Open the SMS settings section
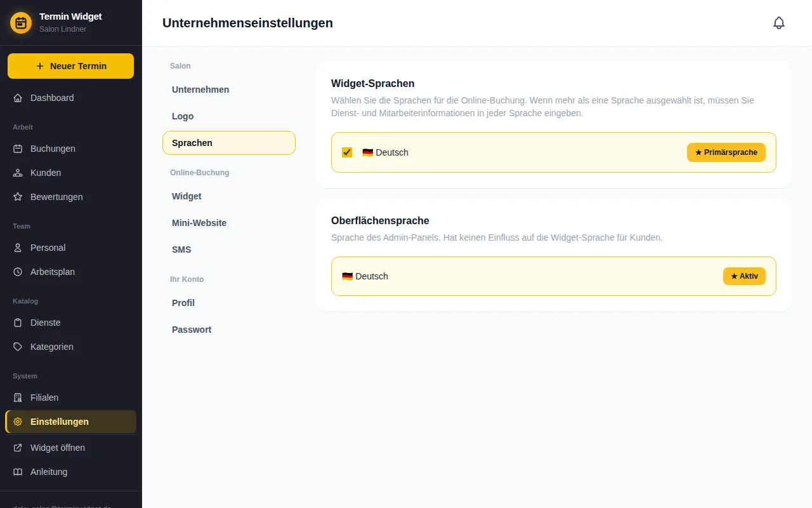This screenshot has width=812, height=508. point(229,250)
